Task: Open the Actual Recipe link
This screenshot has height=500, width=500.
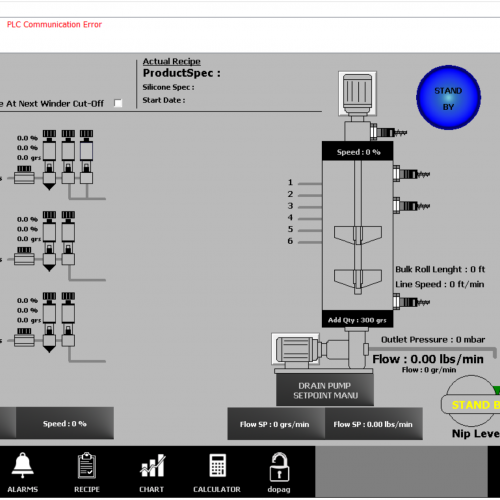Action: click(172, 61)
